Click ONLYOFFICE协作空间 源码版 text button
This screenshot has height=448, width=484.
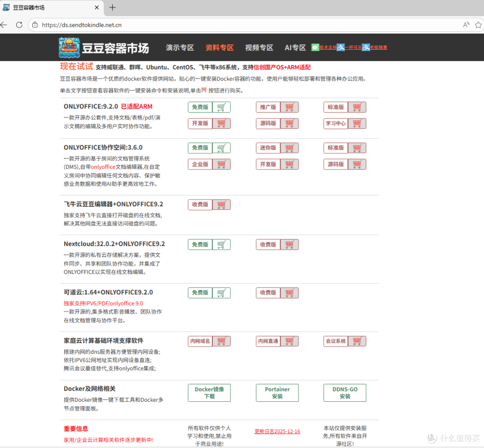(x=336, y=165)
